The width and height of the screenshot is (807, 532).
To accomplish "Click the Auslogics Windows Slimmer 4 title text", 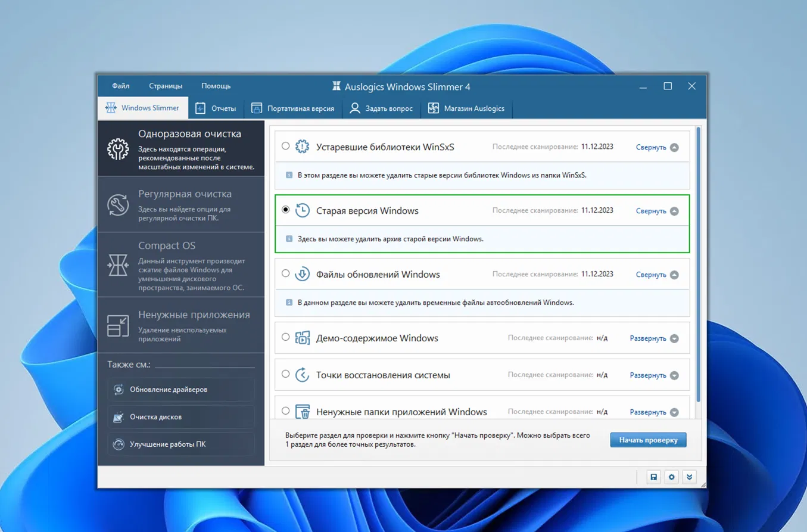I will click(x=407, y=86).
